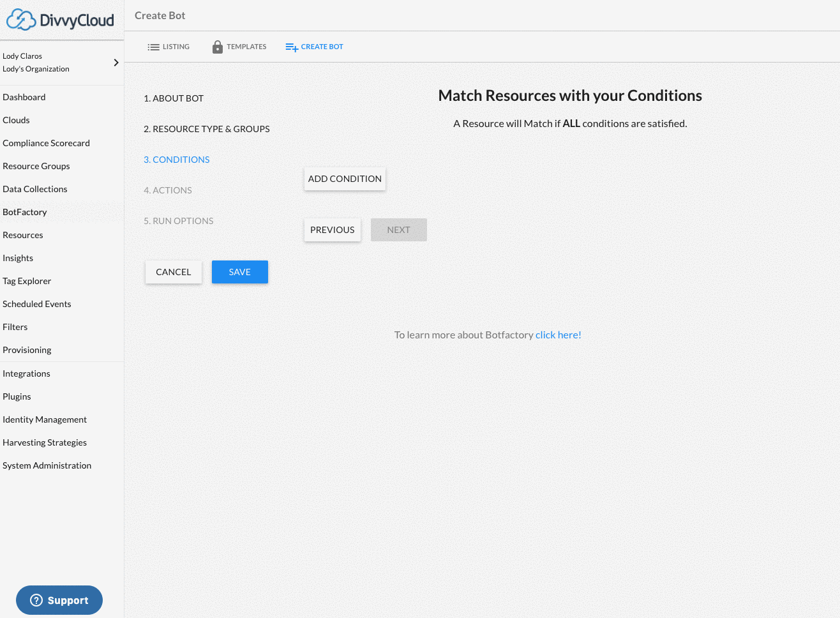Go to step 2 Resource Type & Groups
Viewport: 840px width, 618px height.
point(207,129)
